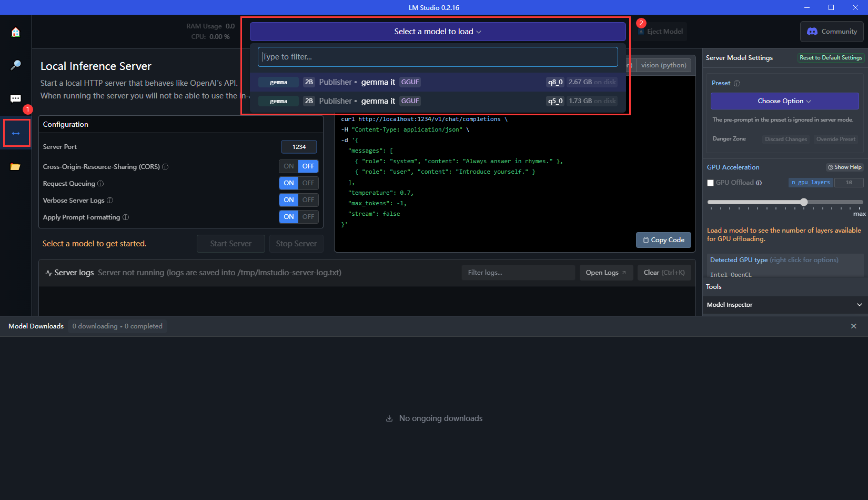Open the Search magnifier in sidebar
Image resolution: width=868 pixels, height=500 pixels.
click(16, 65)
